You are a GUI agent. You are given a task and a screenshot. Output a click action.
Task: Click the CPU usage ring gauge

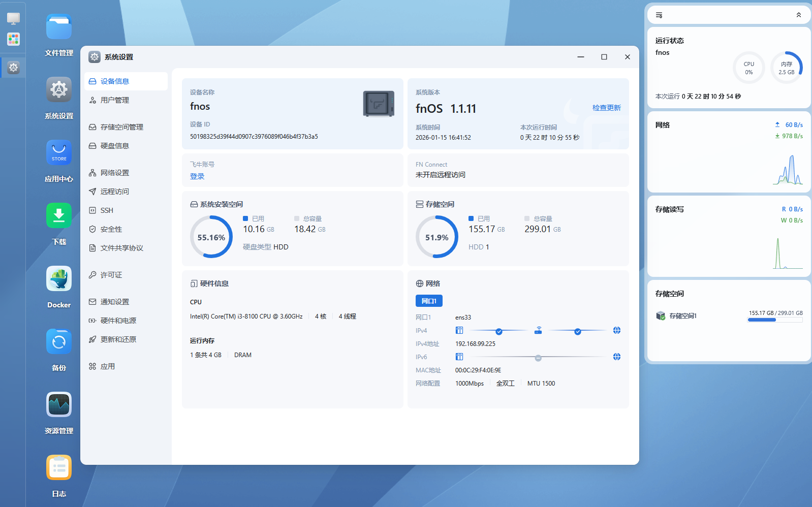748,68
